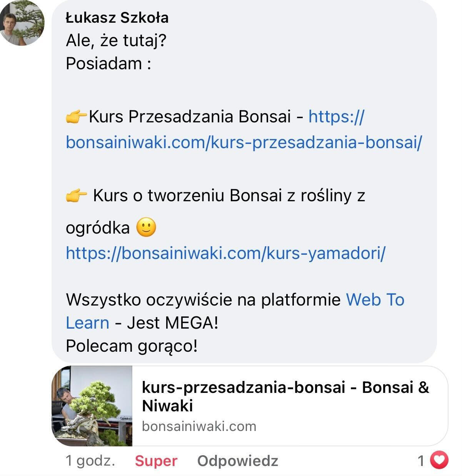Image resolution: width=462 pixels, height=476 pixels.
Task: Click the "Jest MEGA!" text
Action: pos(172,322)
